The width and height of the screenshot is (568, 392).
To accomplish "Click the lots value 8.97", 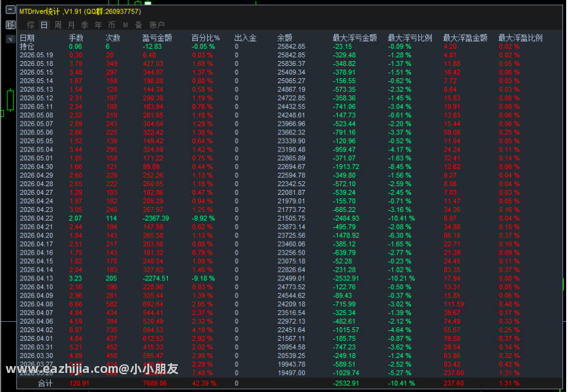I will coord(76,330).
